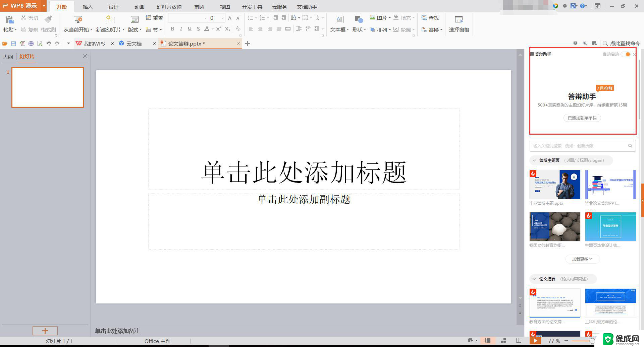Collapse the 答辩主题页 section

[x=534, y=160]
